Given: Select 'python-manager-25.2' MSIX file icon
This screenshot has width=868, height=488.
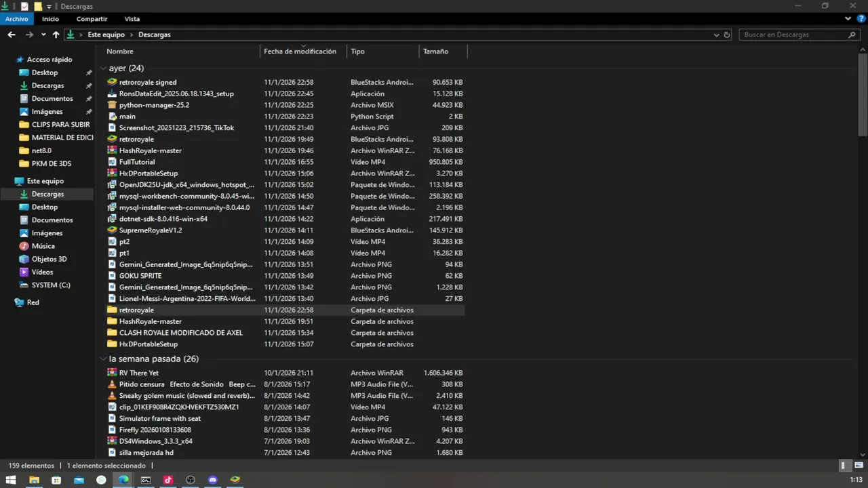Looking at the screenshot, I should coord(113,105).
